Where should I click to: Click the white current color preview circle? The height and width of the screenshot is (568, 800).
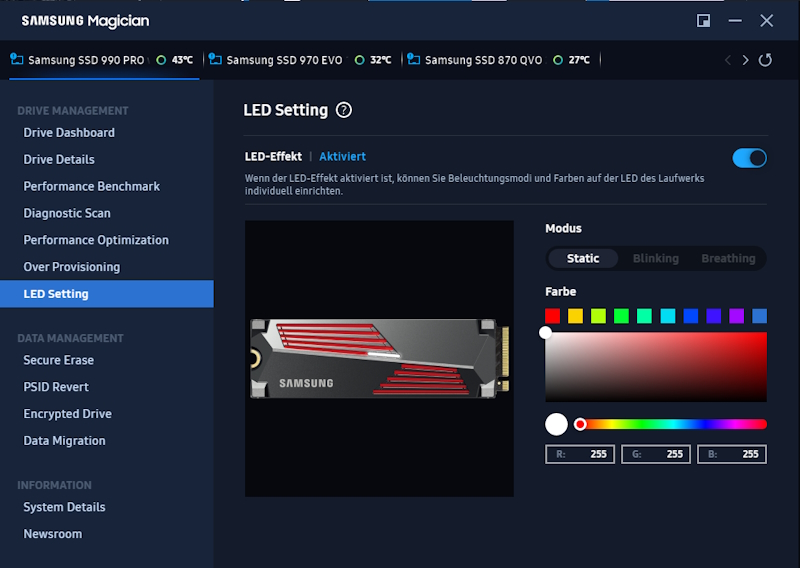pyautogui.click(x=556, y=424)
